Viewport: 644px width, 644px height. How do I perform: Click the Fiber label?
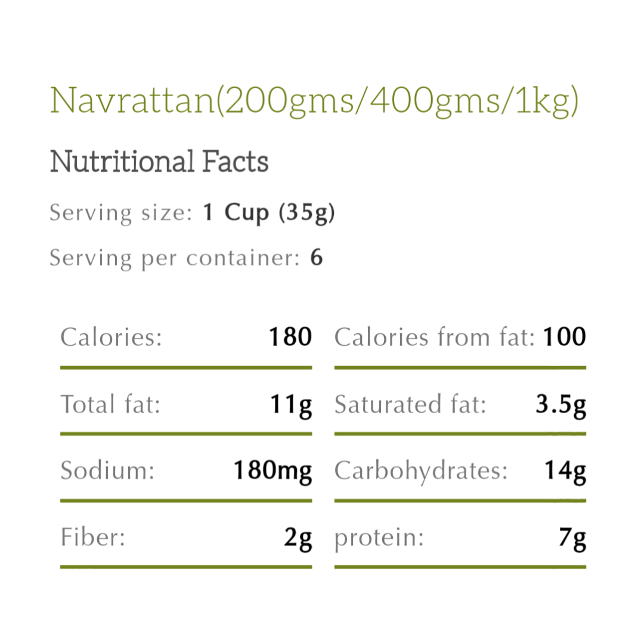[93, 538]
